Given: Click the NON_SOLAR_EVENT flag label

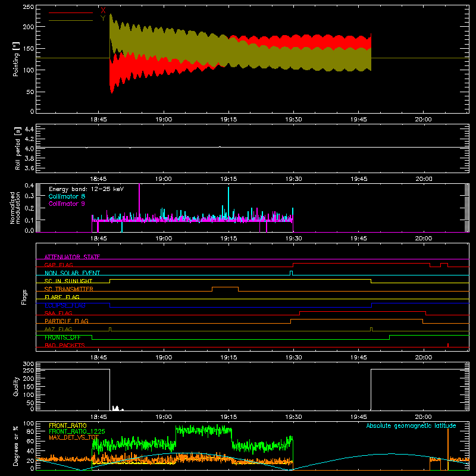Looking at the screenshot, I should (x=72, y=273).
